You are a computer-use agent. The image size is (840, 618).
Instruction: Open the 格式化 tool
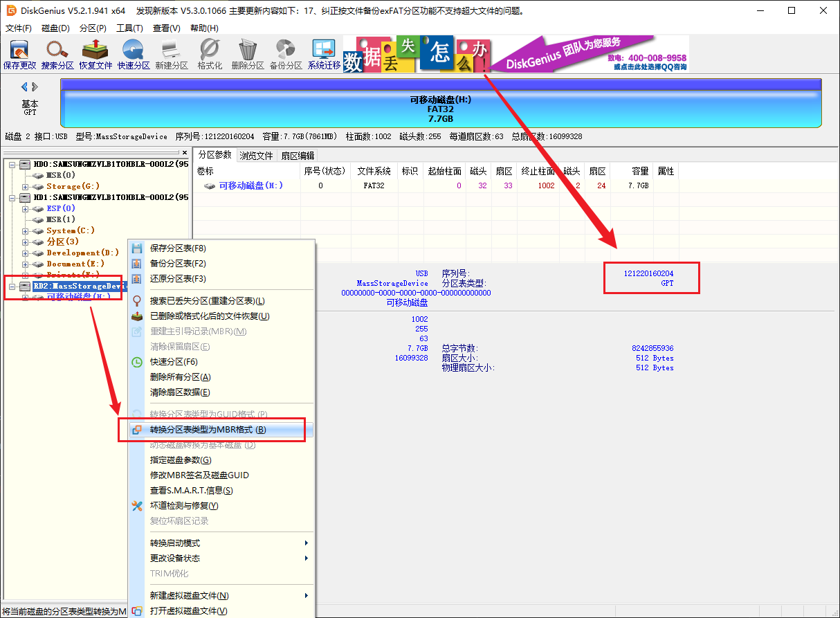point(209,53)
